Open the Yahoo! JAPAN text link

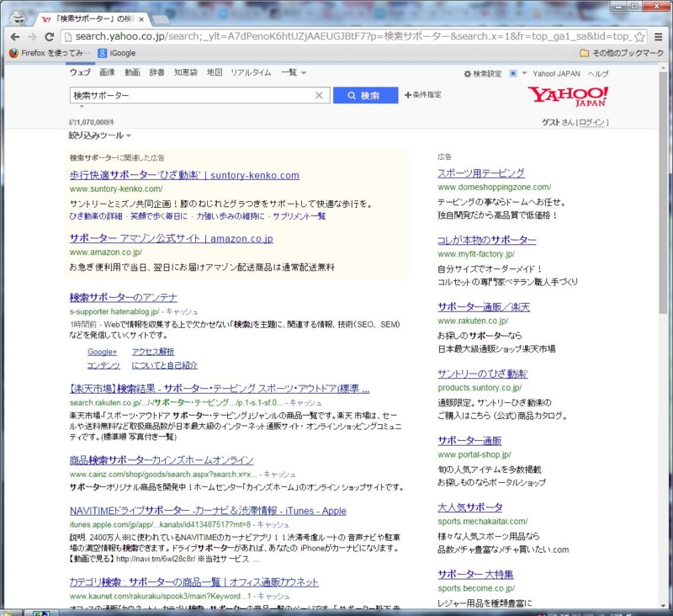click(556, 74)
